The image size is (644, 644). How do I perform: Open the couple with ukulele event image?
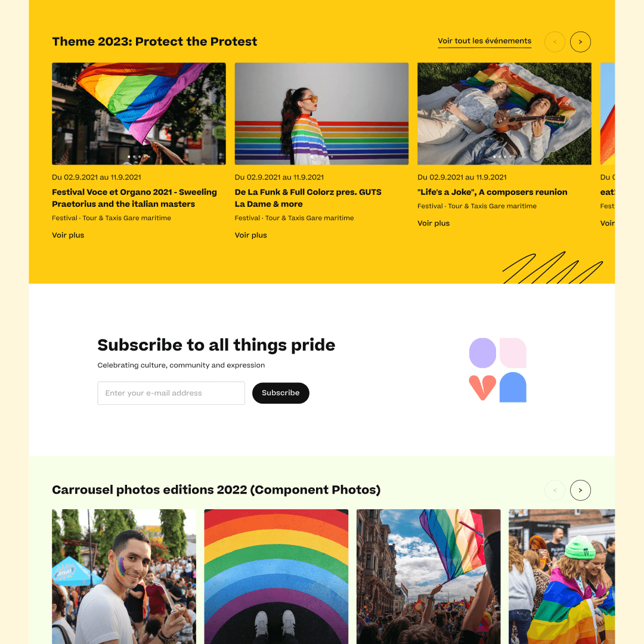click(504, 114)
